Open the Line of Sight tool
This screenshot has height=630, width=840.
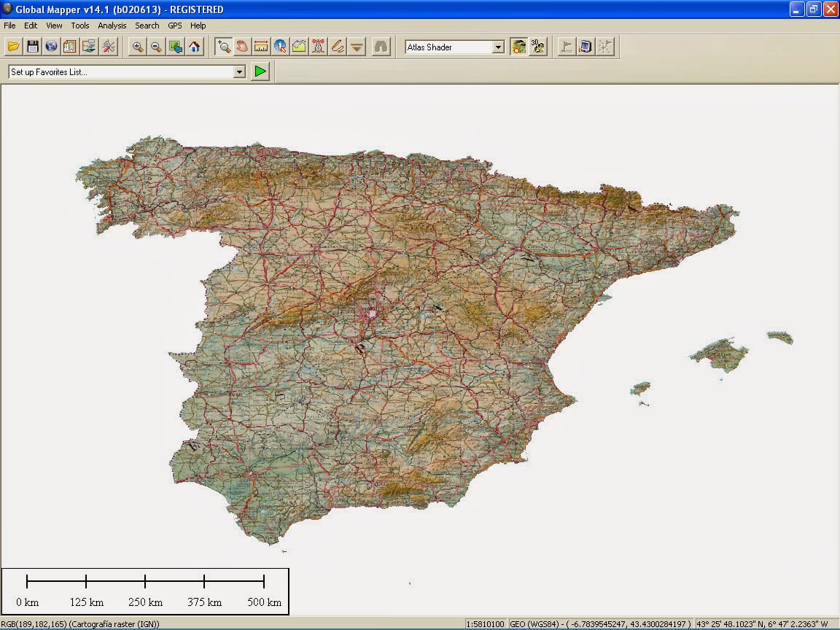[x=318, y=45]
